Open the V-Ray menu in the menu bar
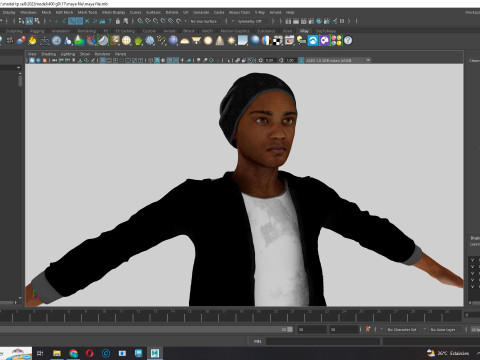Screen dimensions: 480x360 point(260,12)
